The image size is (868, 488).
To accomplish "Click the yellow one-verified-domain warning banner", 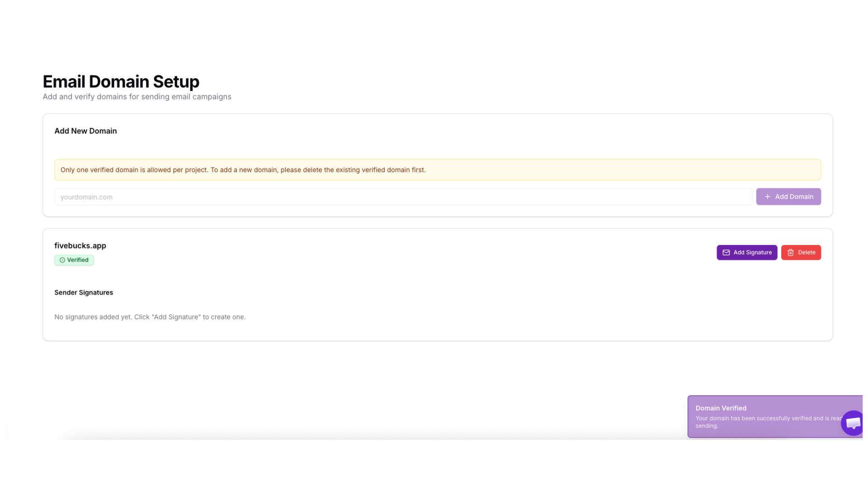I will (437, 170).
